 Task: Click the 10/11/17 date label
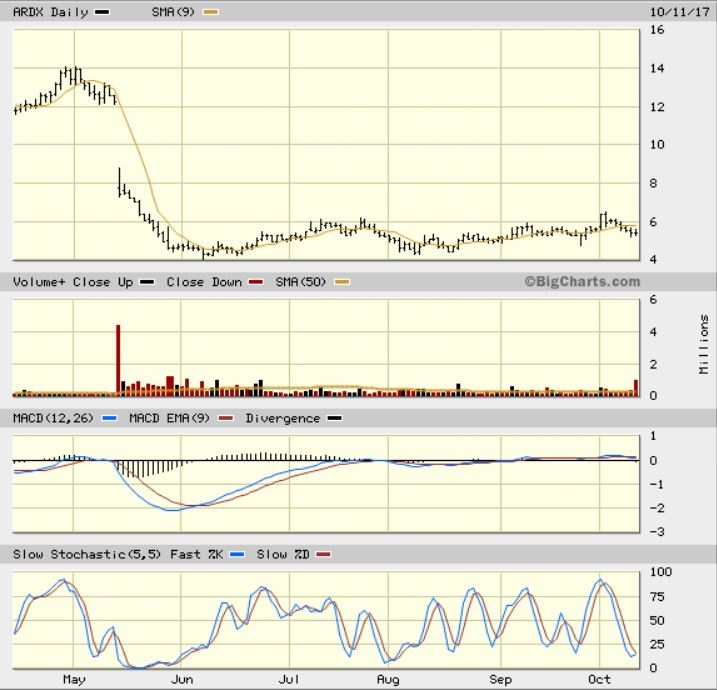[669, 13]
